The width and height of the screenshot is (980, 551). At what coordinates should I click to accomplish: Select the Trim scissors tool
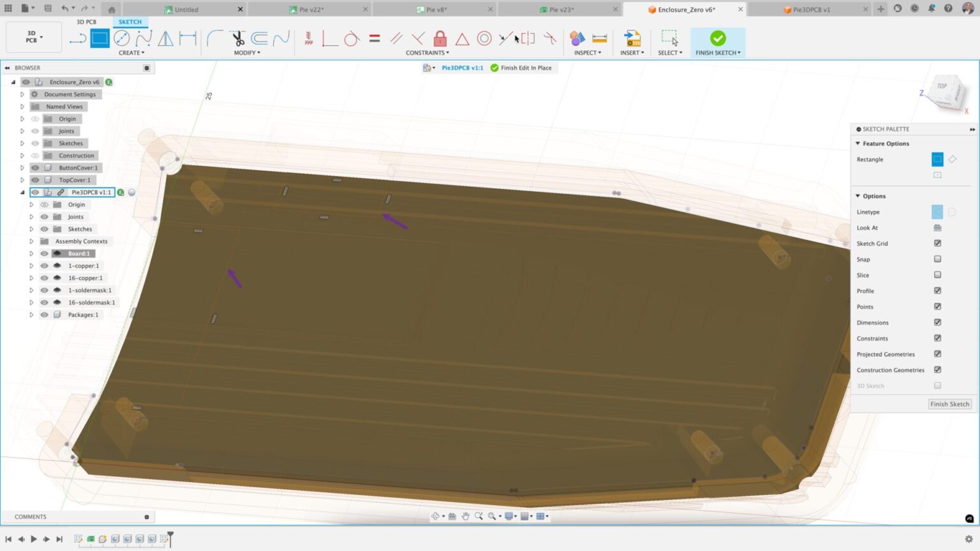pyautogui.click(x=237, y=38)
